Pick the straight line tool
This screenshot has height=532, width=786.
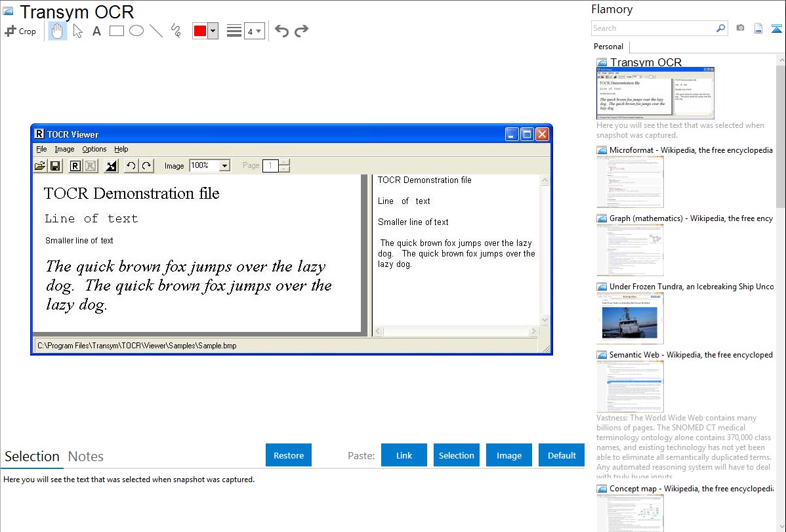tap(156, 31)
